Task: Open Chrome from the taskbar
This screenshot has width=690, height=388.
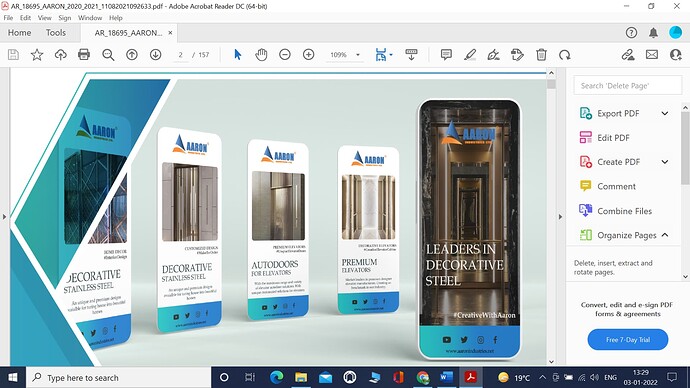Action: point(422,377)
